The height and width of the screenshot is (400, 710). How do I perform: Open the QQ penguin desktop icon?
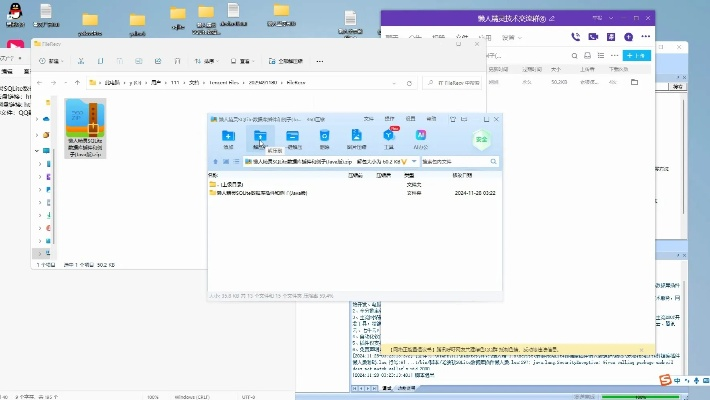coord(15,15)
